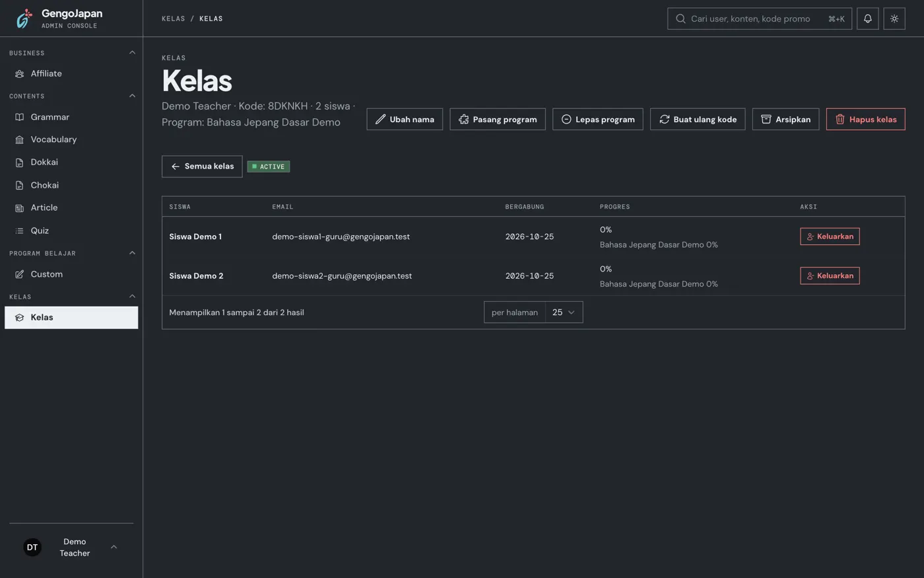Image resolution: width=924 pixels, height=578 pixels.
Task: Click the Vocabulary sidebar icon
Action: coord(19,140)
